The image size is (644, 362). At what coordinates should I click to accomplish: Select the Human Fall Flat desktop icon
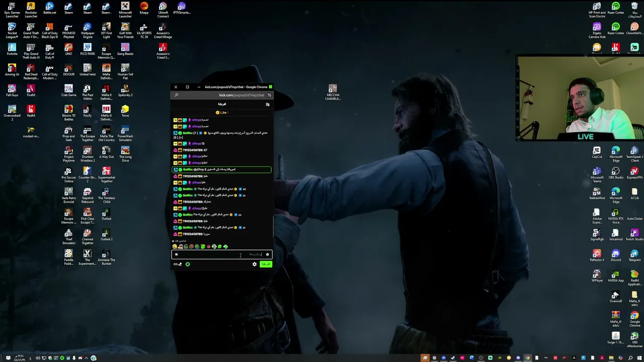(x=125, y=72)
